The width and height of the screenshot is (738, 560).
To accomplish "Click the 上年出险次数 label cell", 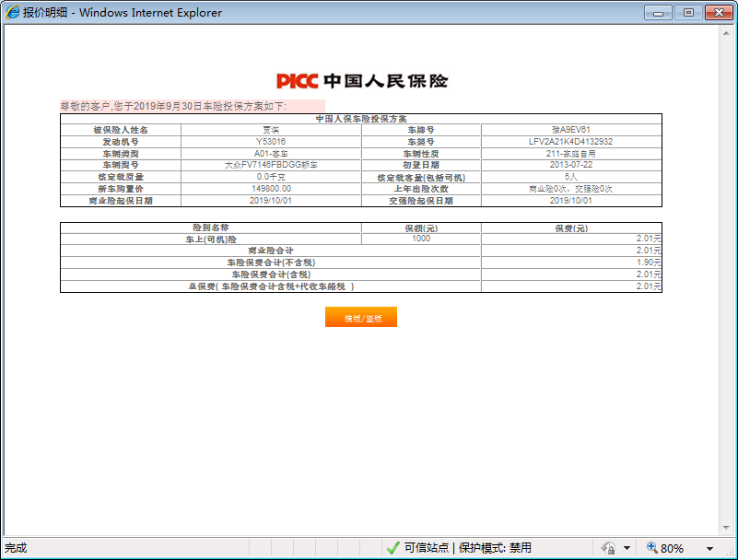I will click(x=421, y=189).
